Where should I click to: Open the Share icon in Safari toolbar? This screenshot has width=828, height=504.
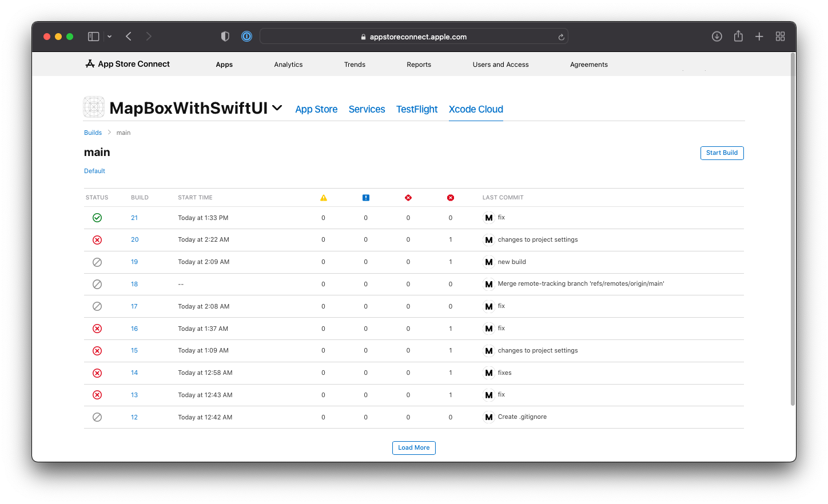click(738, 36)
